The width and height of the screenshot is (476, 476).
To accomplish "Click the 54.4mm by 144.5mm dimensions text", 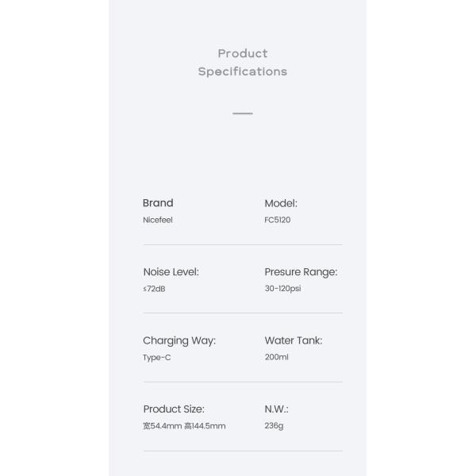I will (x=184, y=426).
